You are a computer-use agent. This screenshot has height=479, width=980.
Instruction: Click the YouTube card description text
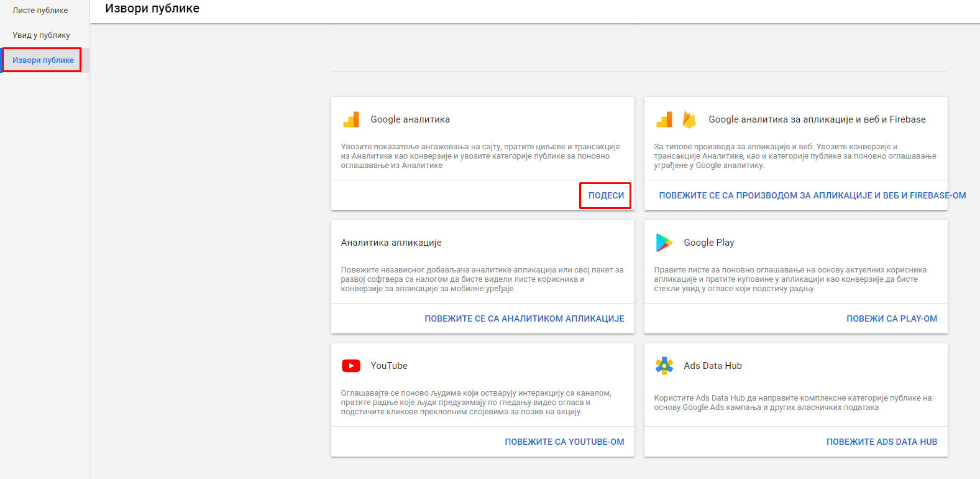click(476, 402)
